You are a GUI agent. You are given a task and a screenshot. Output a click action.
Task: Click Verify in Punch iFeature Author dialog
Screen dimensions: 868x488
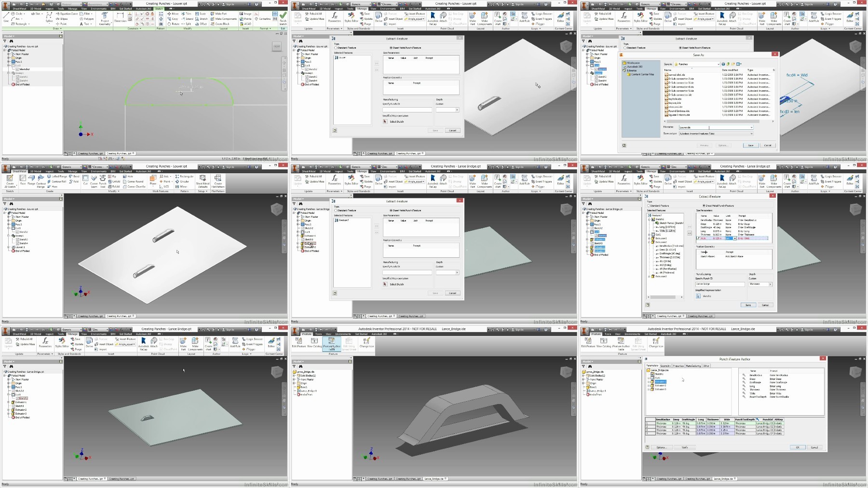tap(685, 447)
